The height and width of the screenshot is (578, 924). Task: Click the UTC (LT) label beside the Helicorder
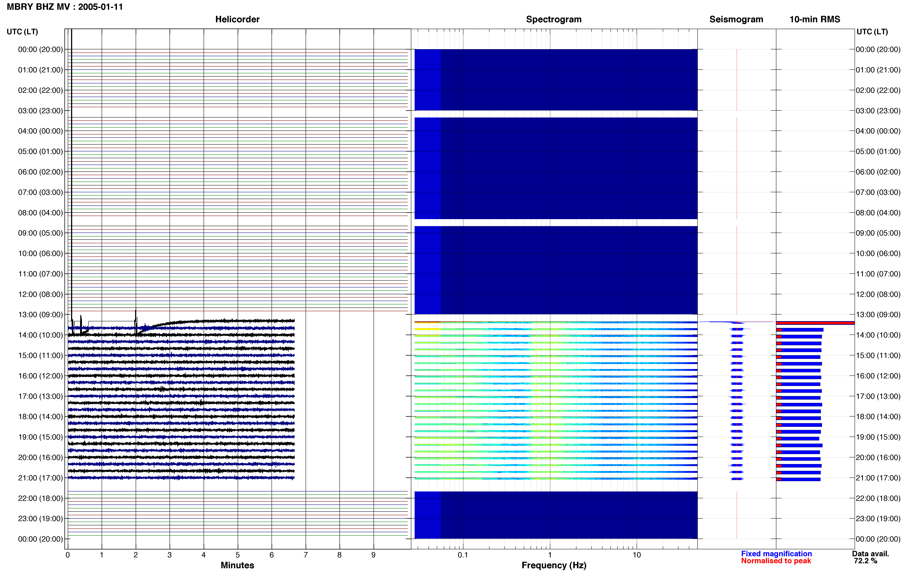[x=22, y=32]
